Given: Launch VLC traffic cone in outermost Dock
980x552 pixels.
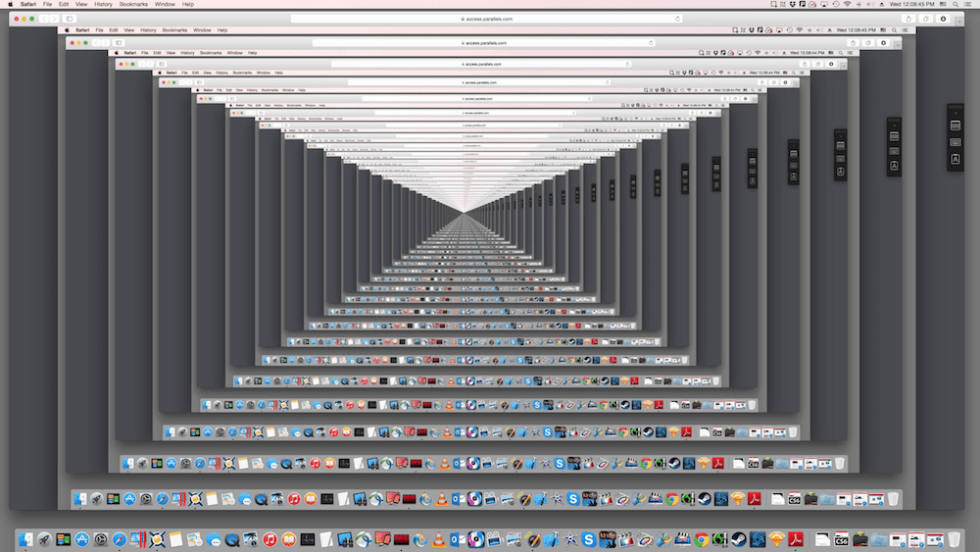Looking at the screenshot, I should [x=439, y=539].
